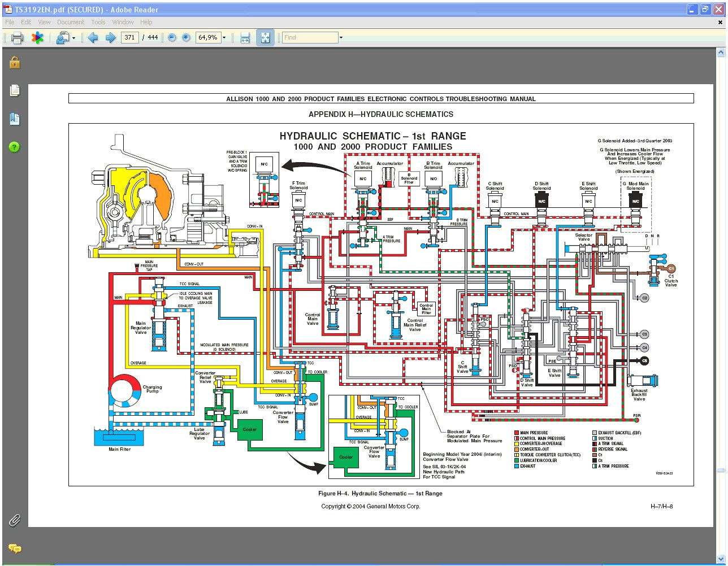728x566 pixels.
Task: Click the Email document icon
Action: [62, 37]
